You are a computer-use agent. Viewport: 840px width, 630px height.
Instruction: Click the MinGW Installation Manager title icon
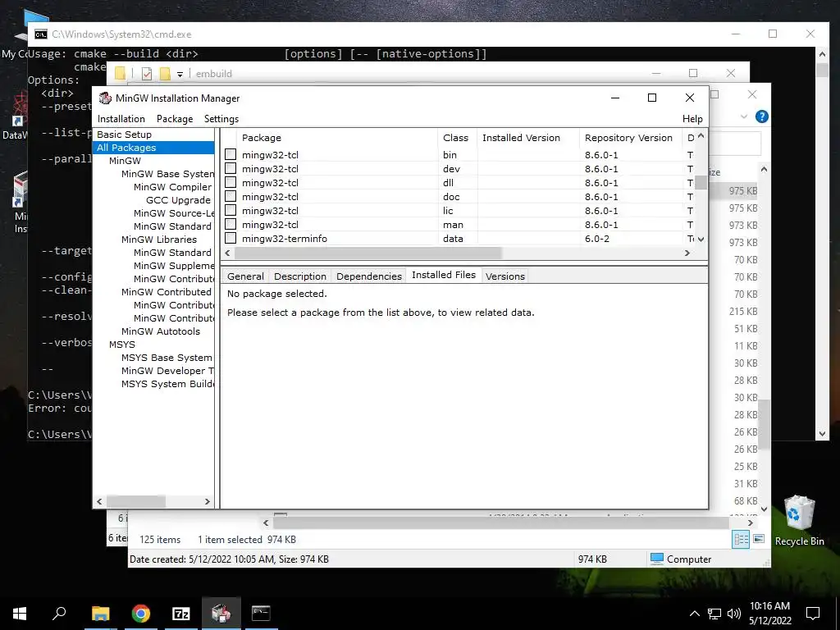point(105,98)
